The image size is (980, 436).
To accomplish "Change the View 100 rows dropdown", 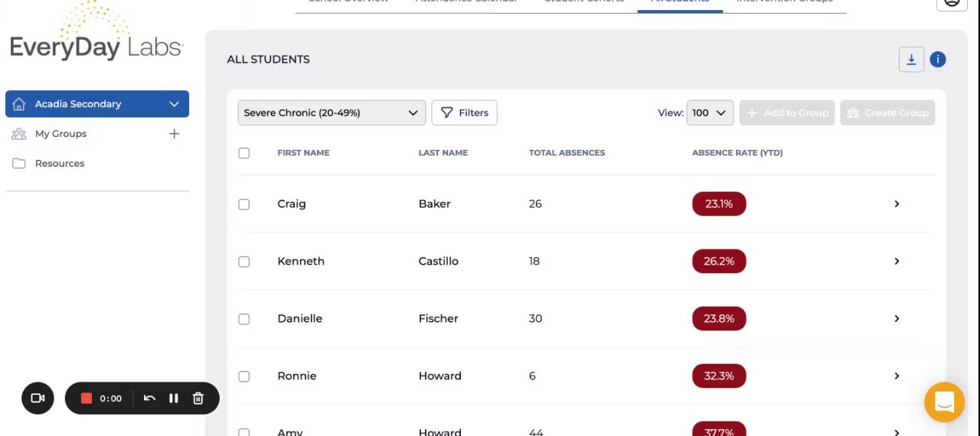I will coord(710,112).
